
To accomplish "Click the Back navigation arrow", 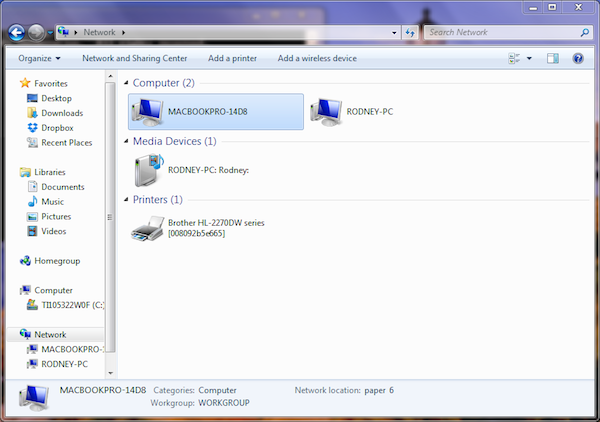I will (16, 33).
